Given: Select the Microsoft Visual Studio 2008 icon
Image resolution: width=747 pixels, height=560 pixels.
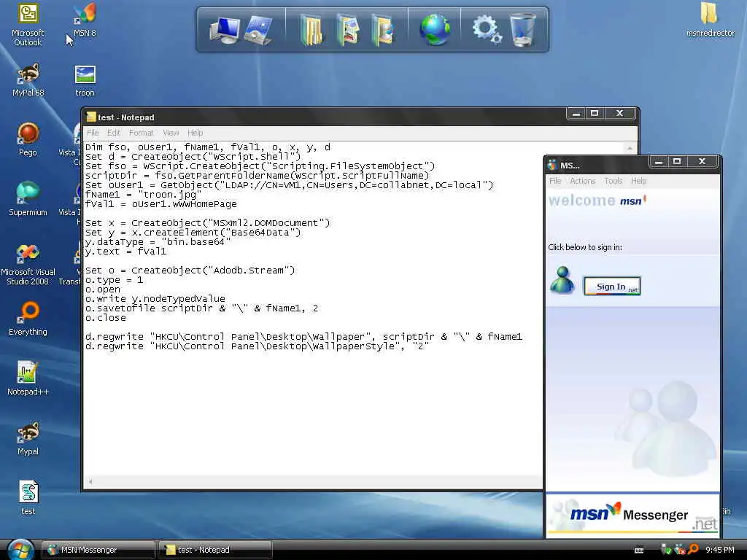Looking at the screenshot, I should point(28,264).
